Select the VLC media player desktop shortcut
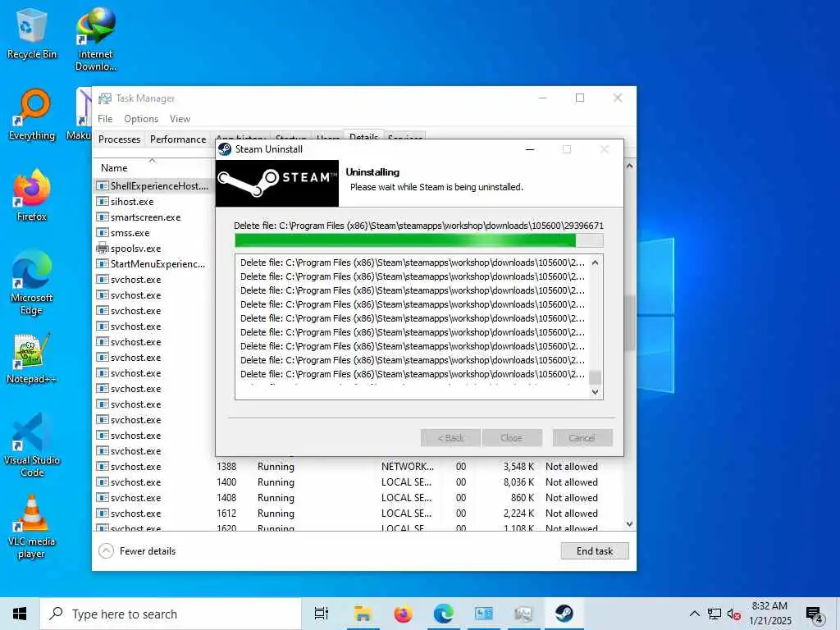The height and width of the screenshot is (630, 840). [32, 527]
